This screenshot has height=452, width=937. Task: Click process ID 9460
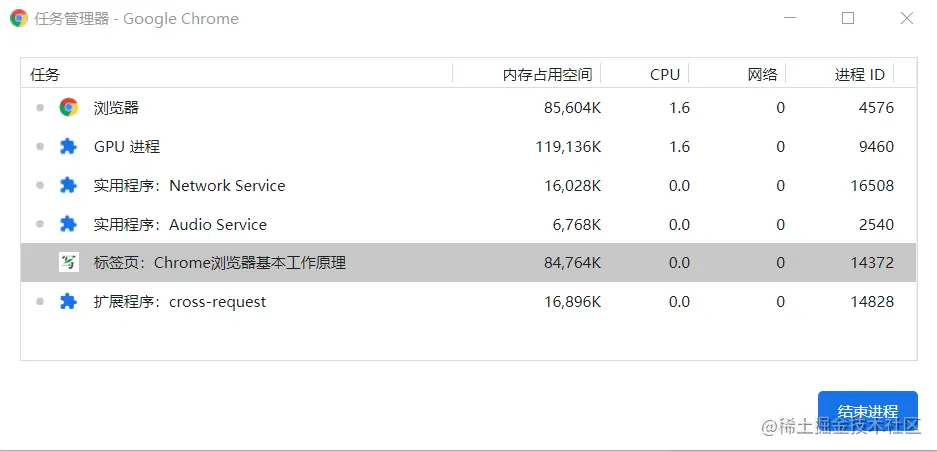[876, 146]
